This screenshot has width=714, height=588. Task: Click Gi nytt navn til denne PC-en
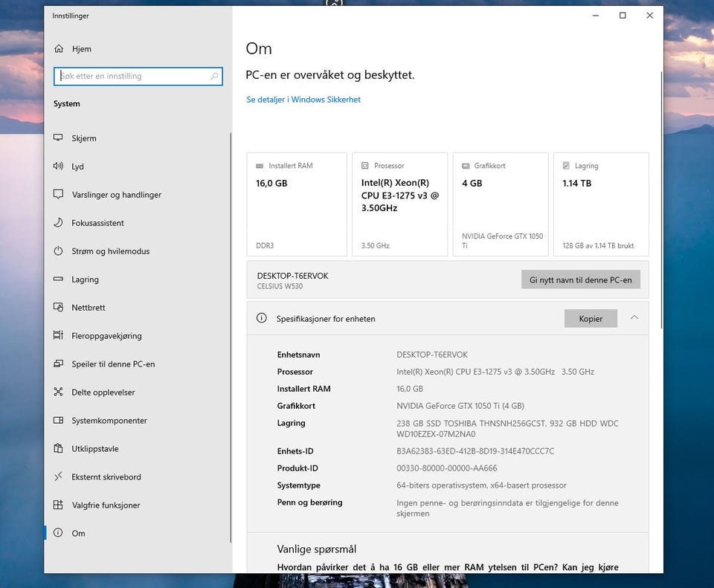pos(580,280)
